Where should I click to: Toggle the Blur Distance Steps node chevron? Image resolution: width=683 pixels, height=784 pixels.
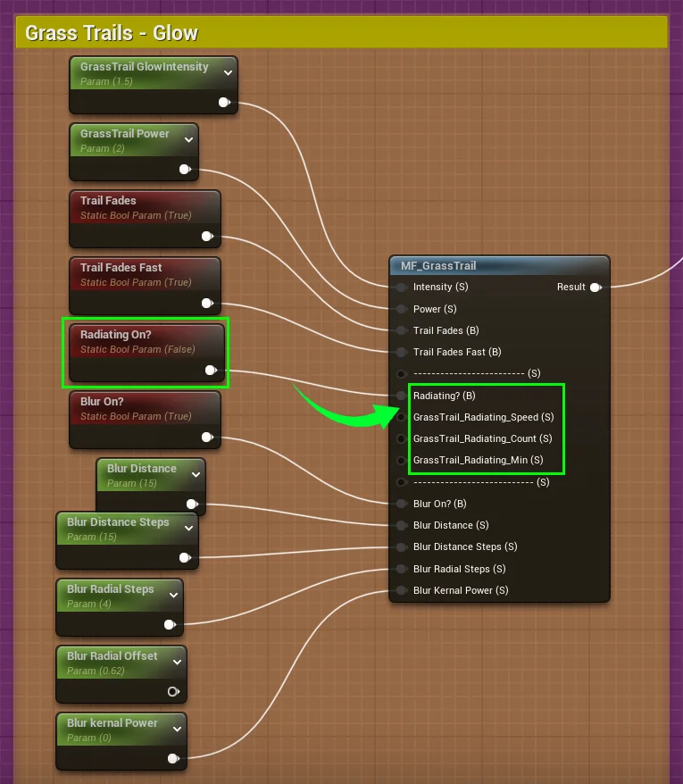click(x=188, y=528)
